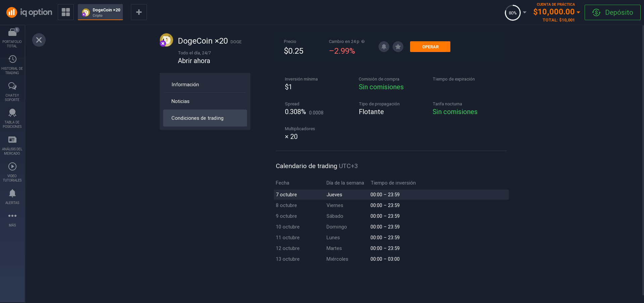
Task: Click the Depósito button
Action: (x=612, y=12)
